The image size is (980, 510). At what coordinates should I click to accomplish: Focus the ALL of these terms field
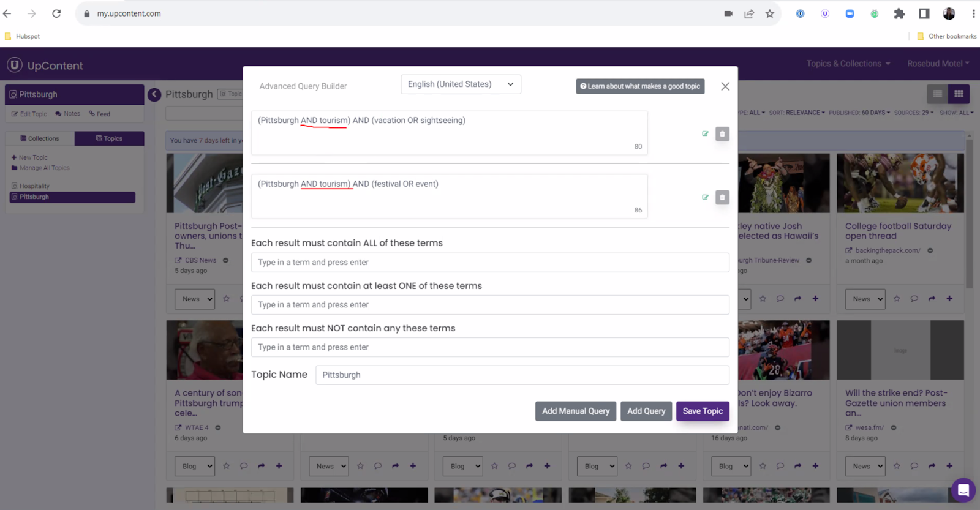click(x=490, y=262)
